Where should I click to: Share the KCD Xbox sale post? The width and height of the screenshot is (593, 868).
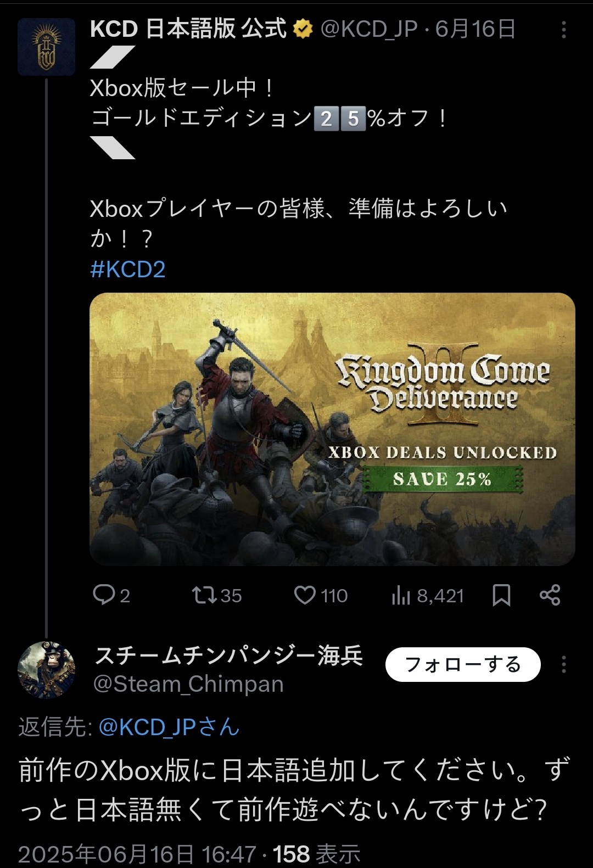(x=550, y=595)
